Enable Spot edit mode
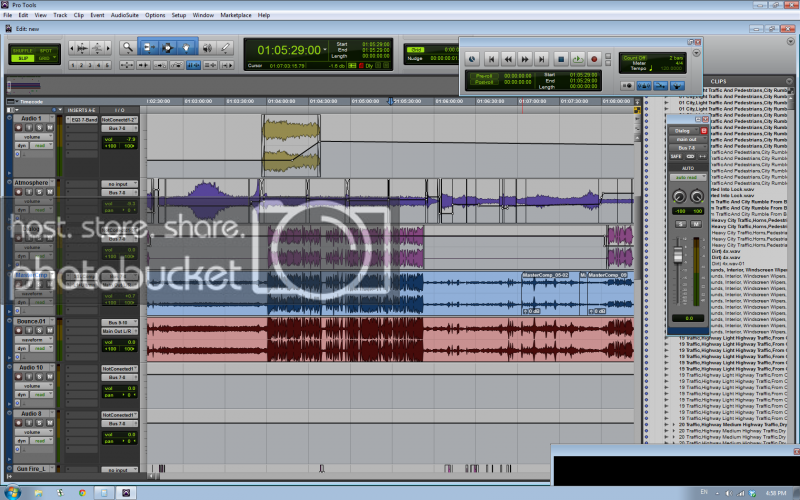This screenshot has width=800, height=500. point(46,51)
